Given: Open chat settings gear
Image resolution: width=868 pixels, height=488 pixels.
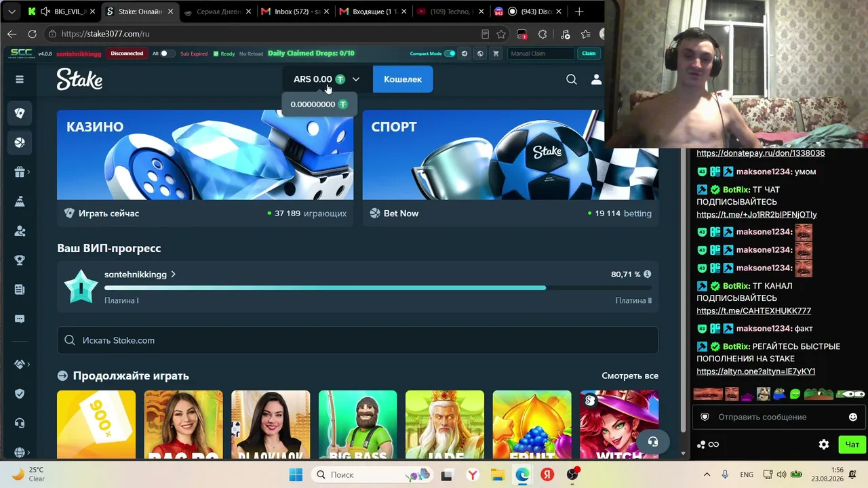Looking at the screenshot, I should point(824,445).
